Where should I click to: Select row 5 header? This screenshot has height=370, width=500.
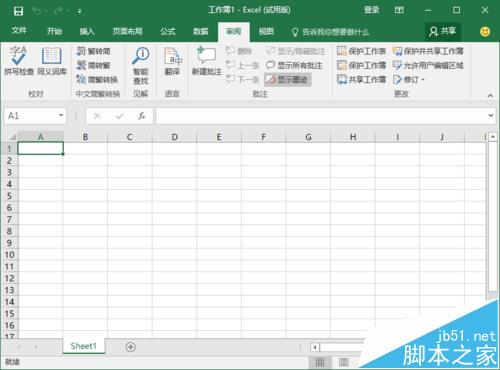(x=9, y=196)
